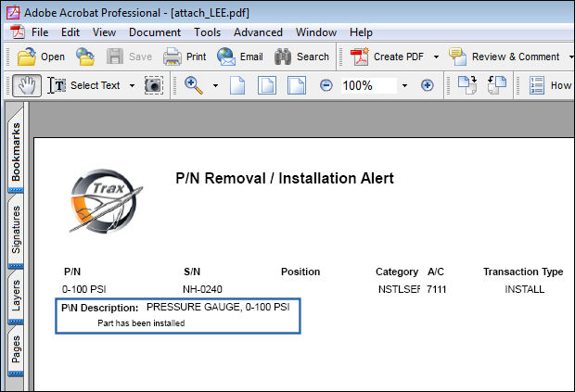The image size is (575, 392).
Task: Expand the Create PDF dropdown arrow
Action: (x=436, y=57)
